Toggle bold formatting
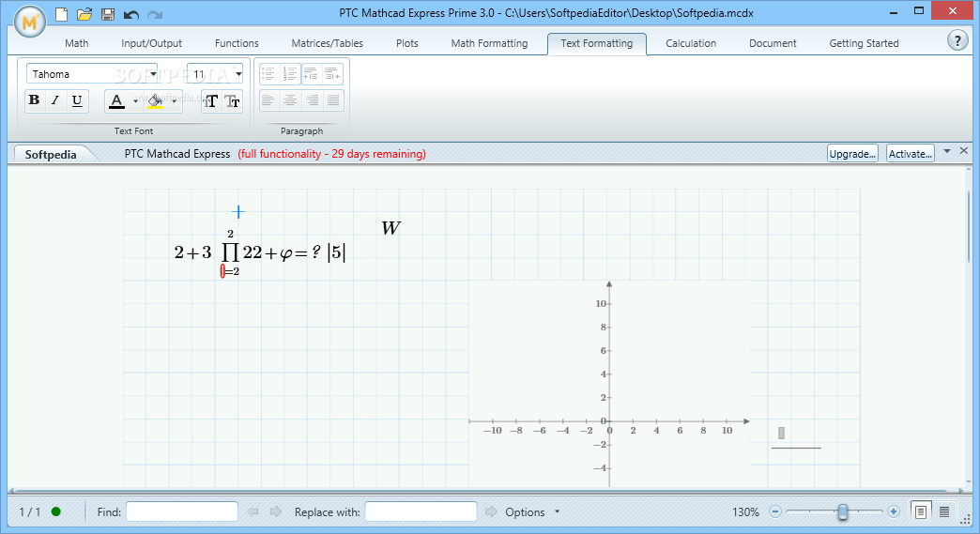 click(35, 100)
